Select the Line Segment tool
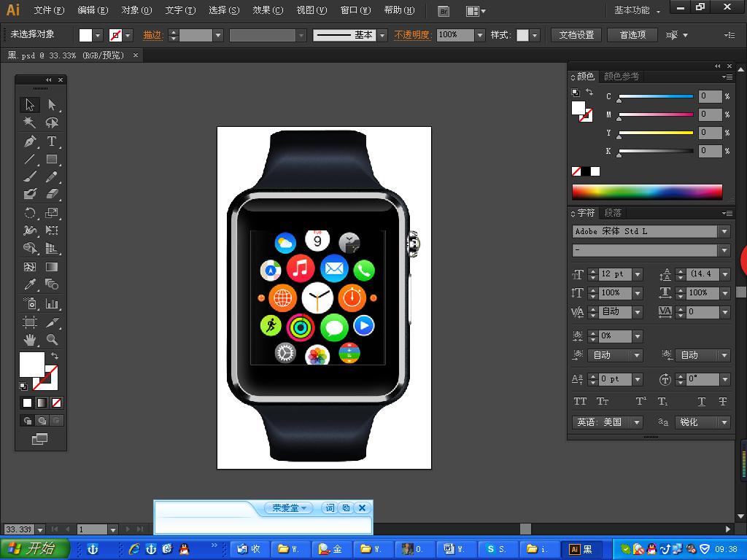 pos(29,159)
